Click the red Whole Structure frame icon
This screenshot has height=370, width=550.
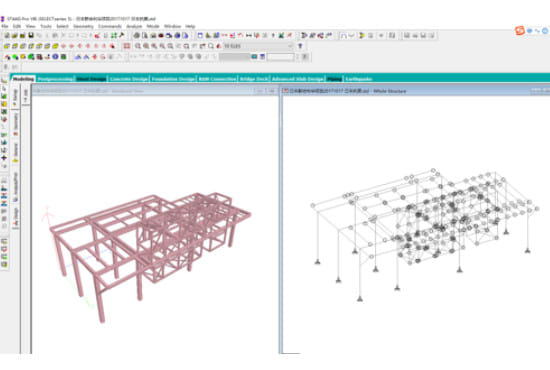[x=127, y=46]
